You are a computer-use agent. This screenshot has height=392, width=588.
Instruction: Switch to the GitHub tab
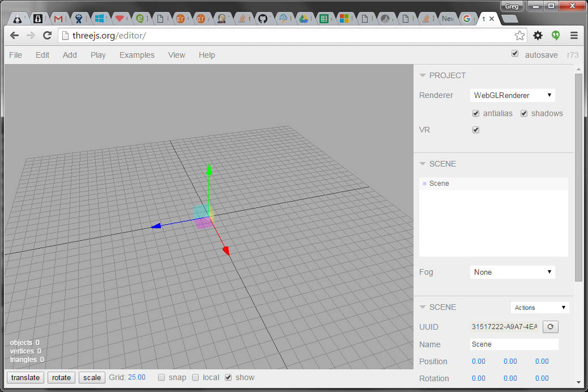[263, 18]
